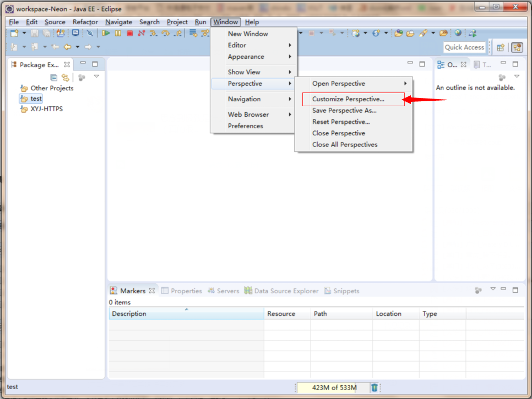The image size is (532, 399).
Task: Click the Last Edit Location arrow icon
Action: point(55,47)
